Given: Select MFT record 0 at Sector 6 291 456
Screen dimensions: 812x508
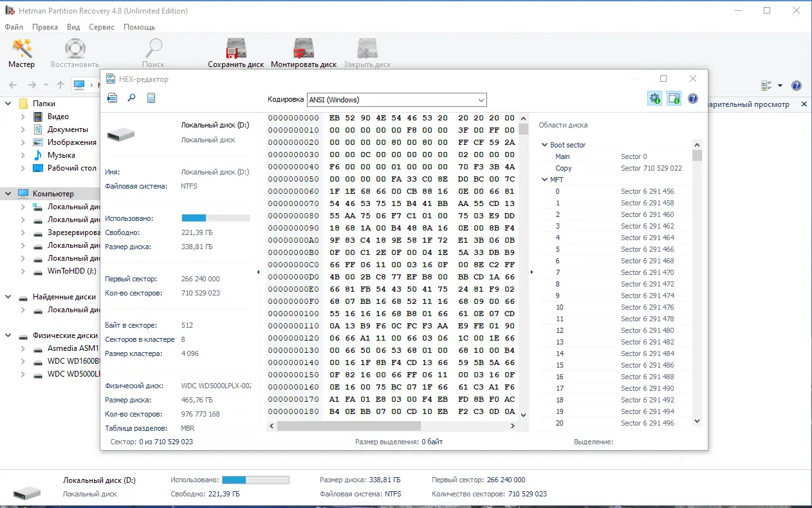Looking at the screenshot, I should (614, 191).
